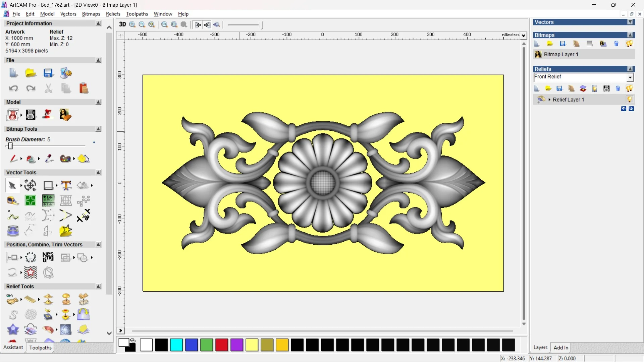
Task: Click the Save file icon
Action: click(48, 73)
